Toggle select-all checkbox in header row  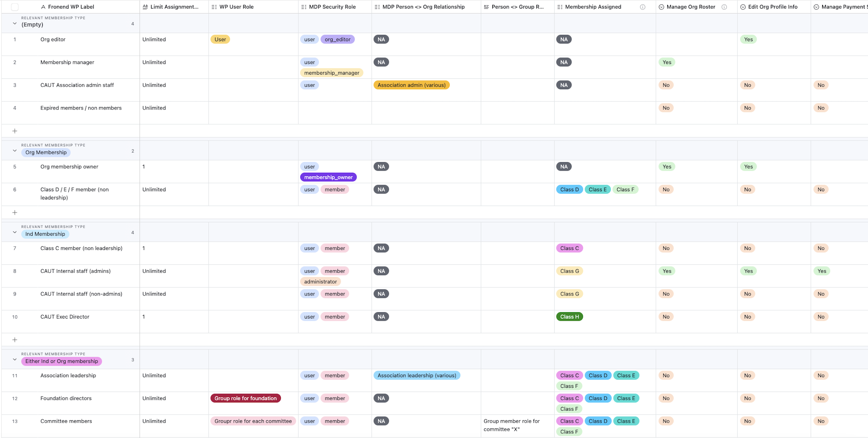tap(15, 7)
